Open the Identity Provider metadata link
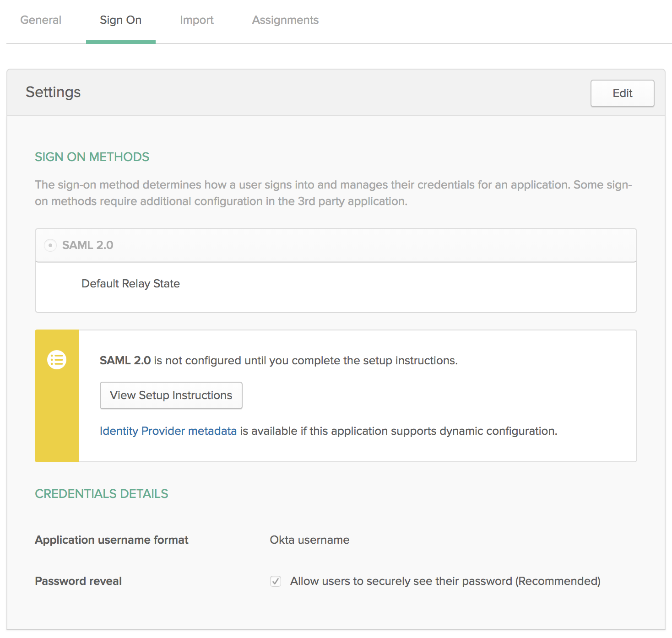The width and height of the screenshot is (672, 638). 168,431
